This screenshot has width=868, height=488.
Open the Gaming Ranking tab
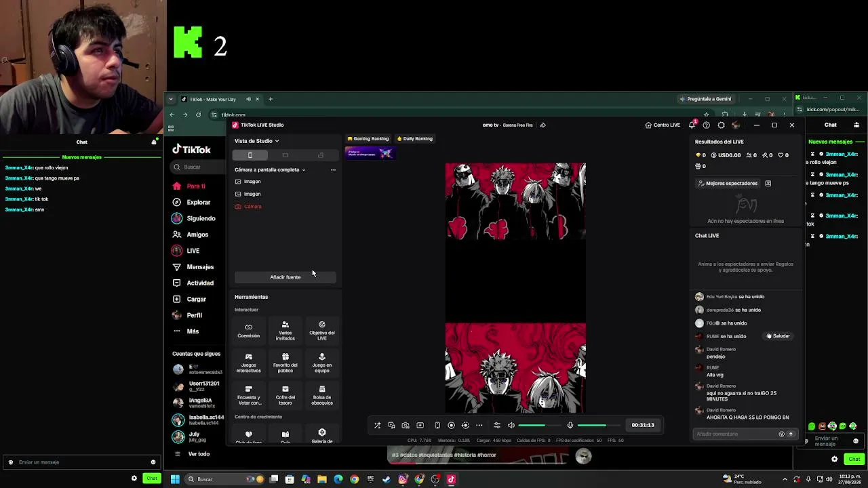pyautogui.click(x=368, y=139)
